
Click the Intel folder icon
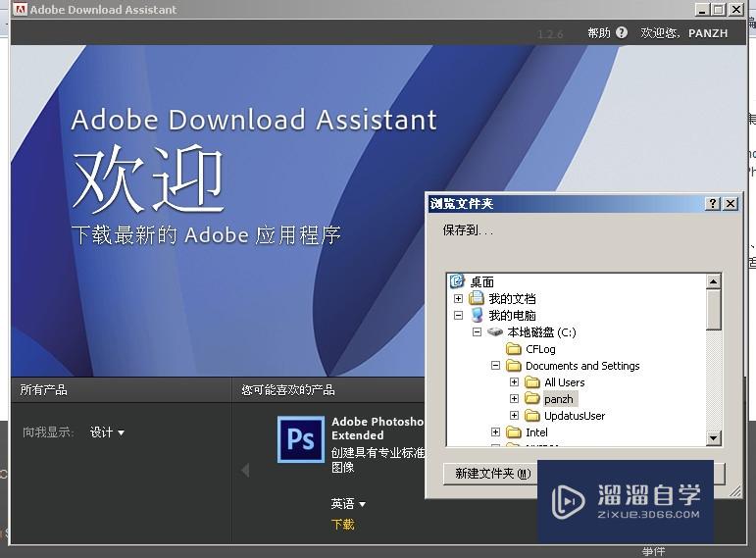pyautogui.click(x=514, y=432)
